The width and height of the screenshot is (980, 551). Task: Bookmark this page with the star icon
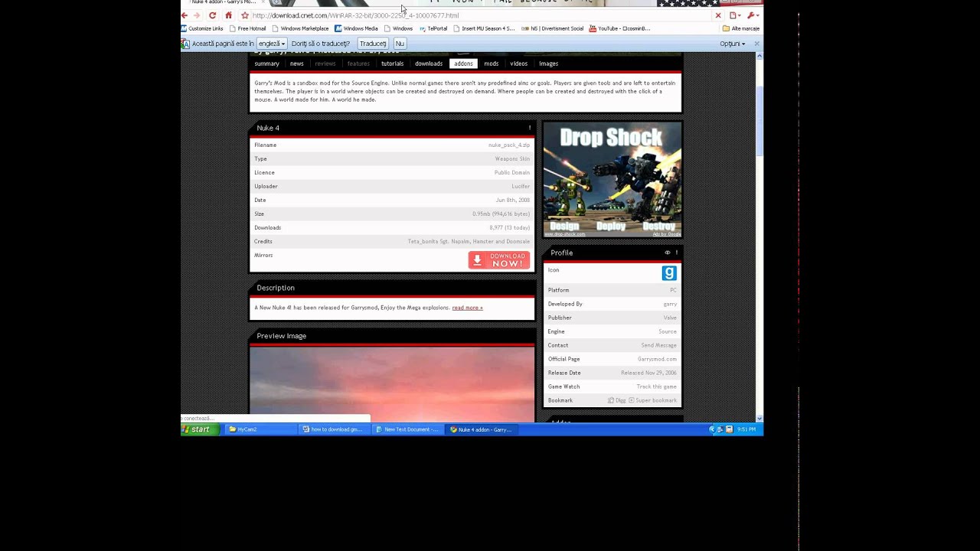coord(245,15)
